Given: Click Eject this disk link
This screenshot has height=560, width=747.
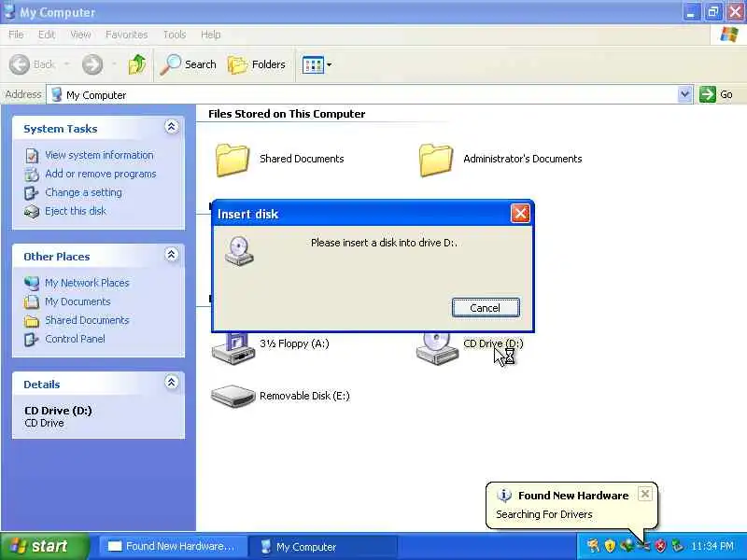Looking at the screenshot, I should click(76, 211).
